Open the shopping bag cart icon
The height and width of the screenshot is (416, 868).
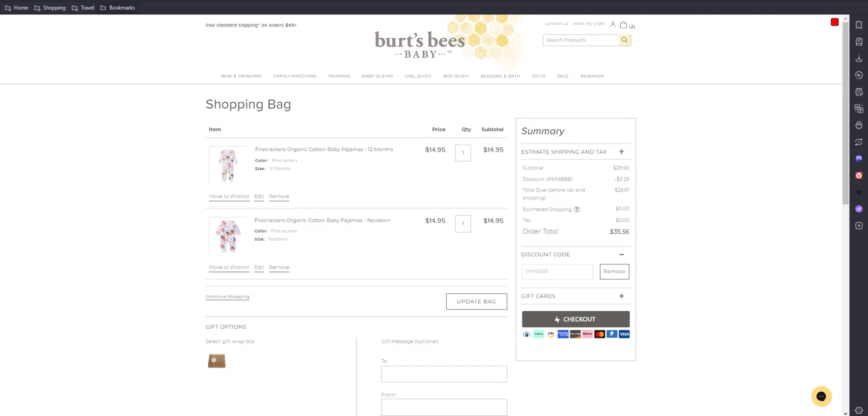[x=623, y=25]
